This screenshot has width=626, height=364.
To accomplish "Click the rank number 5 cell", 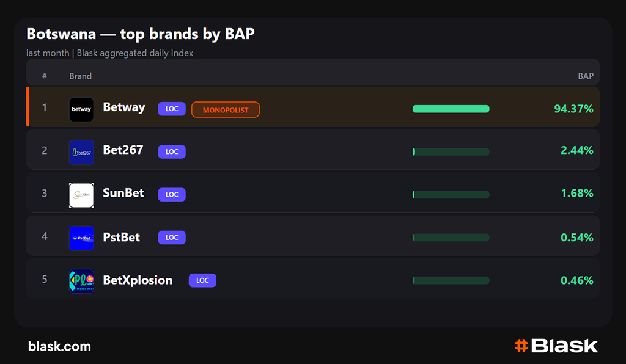I will 44,279.
